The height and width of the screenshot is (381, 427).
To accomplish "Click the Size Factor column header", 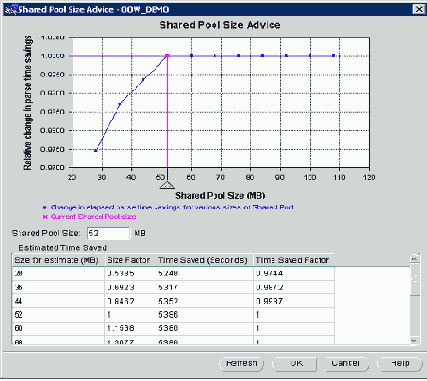I will point(130,260).
